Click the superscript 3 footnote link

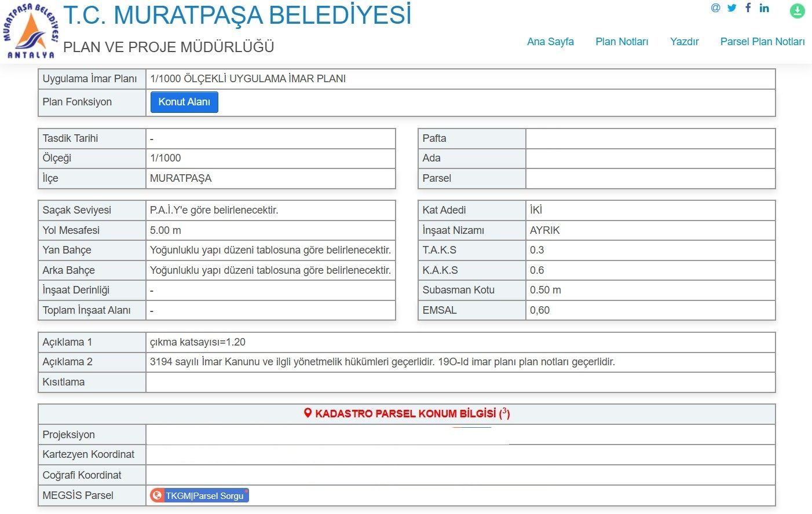point(504,412)
